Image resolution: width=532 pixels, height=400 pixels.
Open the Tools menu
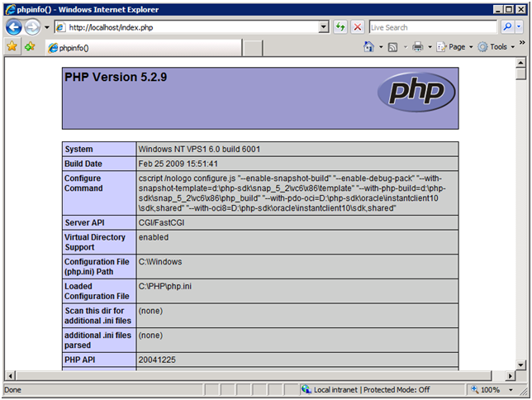[x=496, y=47]
